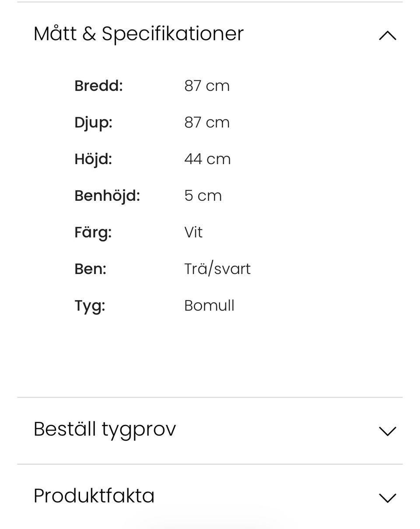Expand the Produktfakta chevron arrow
This screenshot has height=529, width=420.
click(x=387, y=497)
